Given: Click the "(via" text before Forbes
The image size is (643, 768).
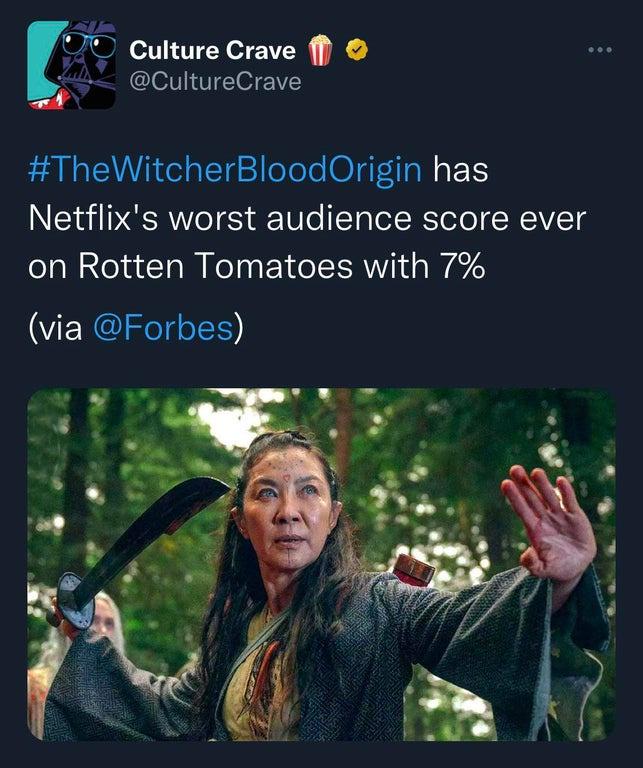Looking at the screenshot, I should click(55, 326).
